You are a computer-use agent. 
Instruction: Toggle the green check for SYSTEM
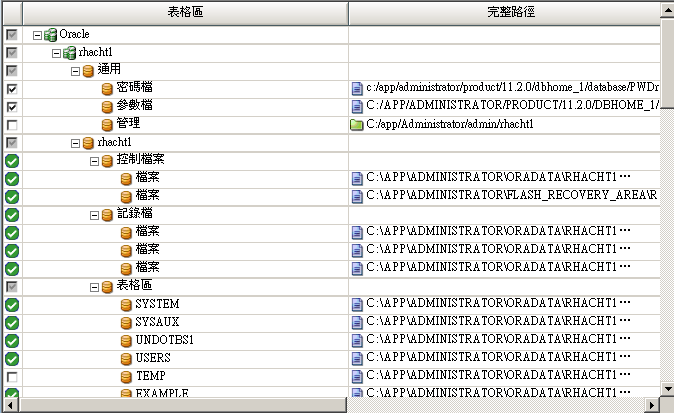(x=12, y=305)
